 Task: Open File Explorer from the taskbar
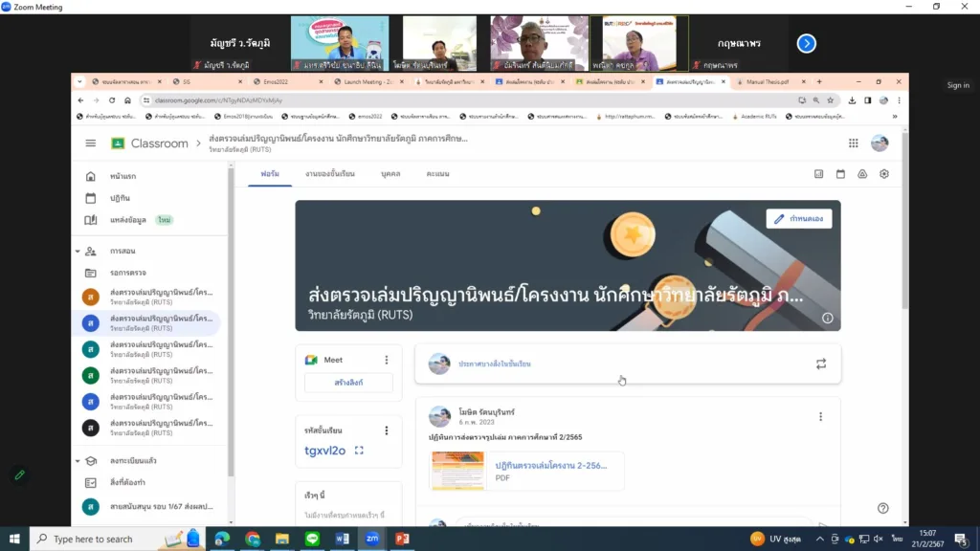click(x=282, y=539)
